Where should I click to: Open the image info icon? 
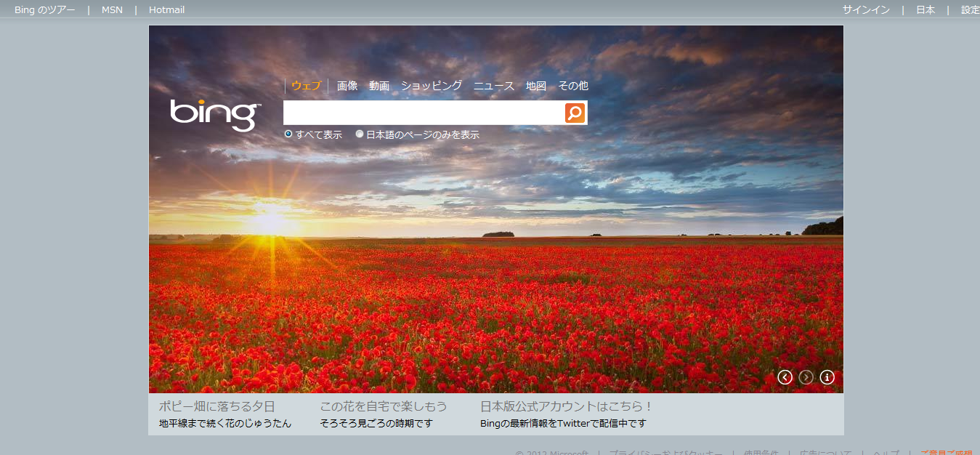(827, 377)
